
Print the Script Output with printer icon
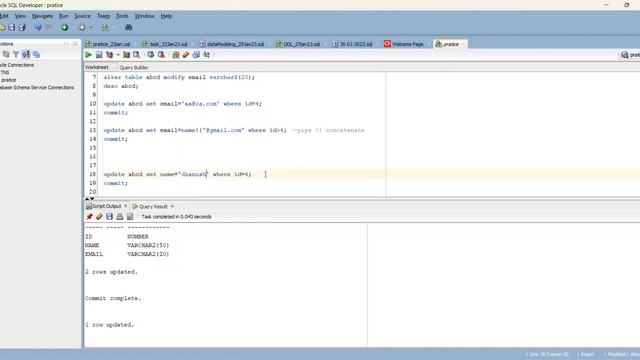pos(120,217)
